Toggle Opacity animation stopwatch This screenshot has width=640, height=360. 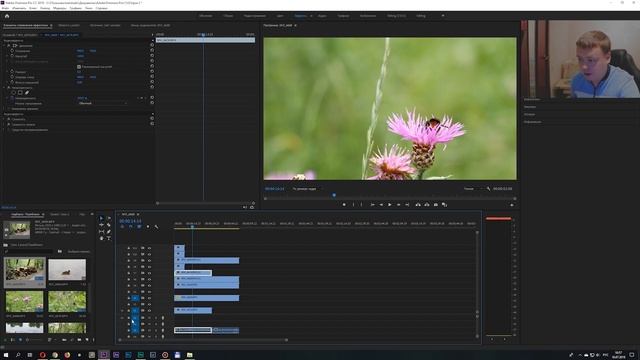[12, 98]
